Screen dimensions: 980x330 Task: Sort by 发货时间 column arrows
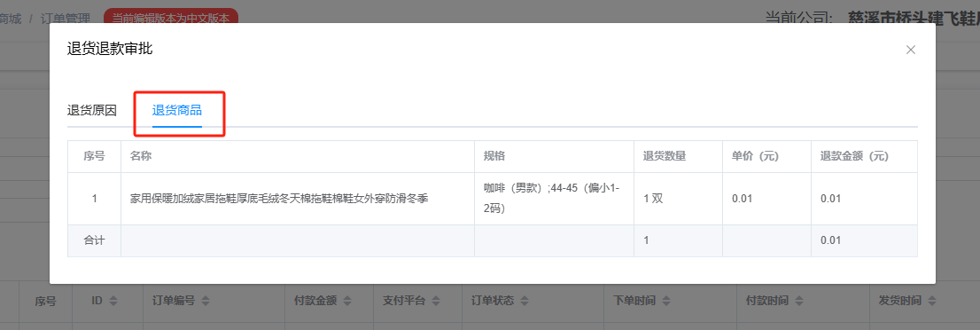(932, 302)
